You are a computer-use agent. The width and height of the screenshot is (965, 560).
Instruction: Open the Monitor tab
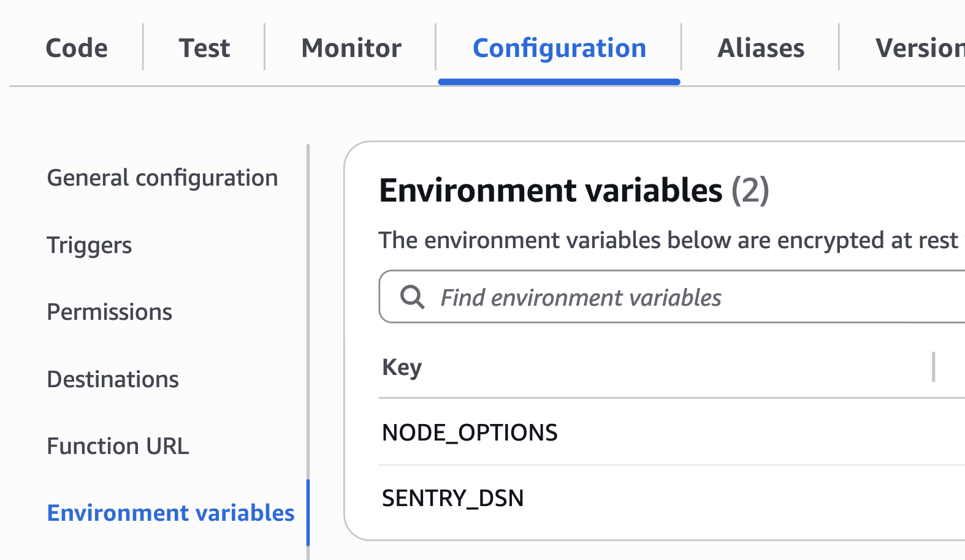click(351, 48)
